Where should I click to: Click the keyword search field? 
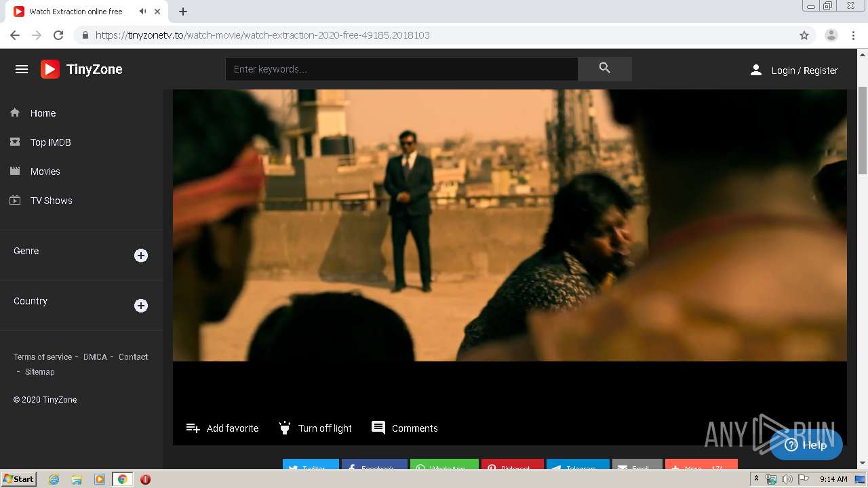[401, 69]
